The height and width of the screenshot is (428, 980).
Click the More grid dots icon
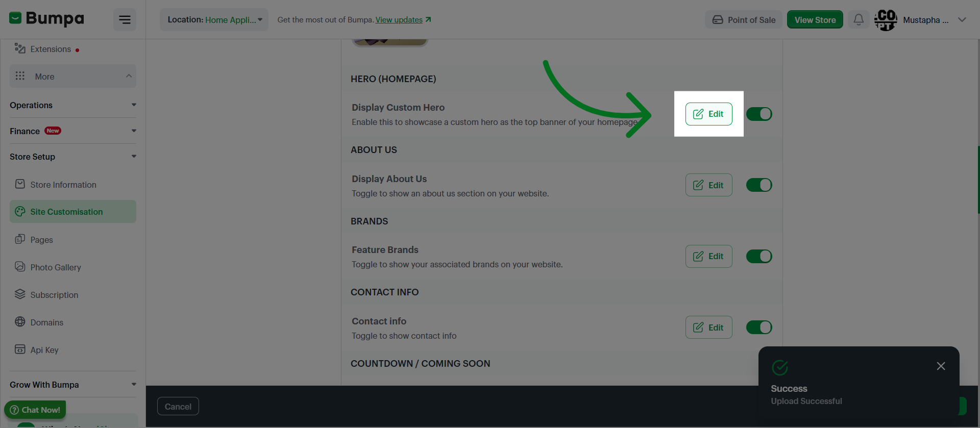point(20,76)
